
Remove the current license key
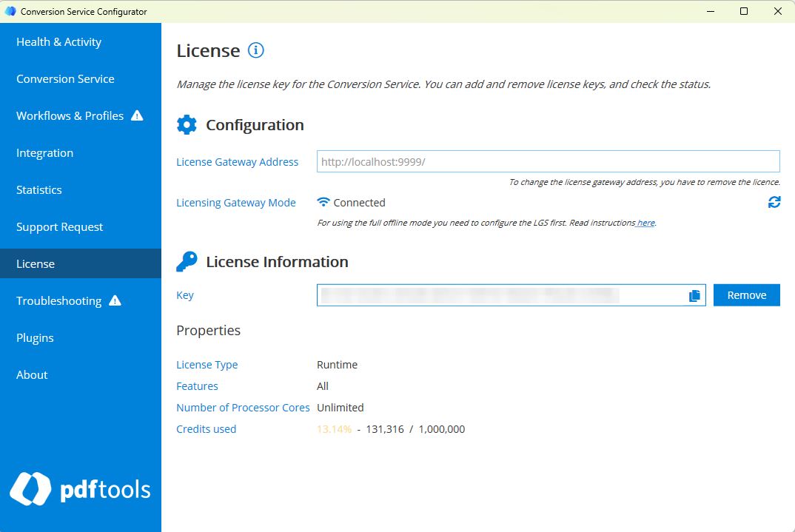click(746, 294)
